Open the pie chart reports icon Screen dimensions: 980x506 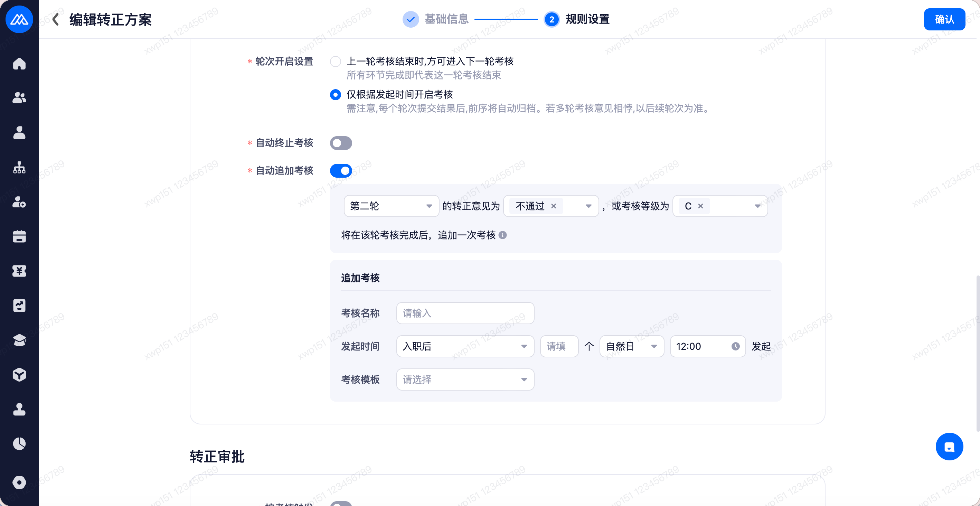[19, 443]
